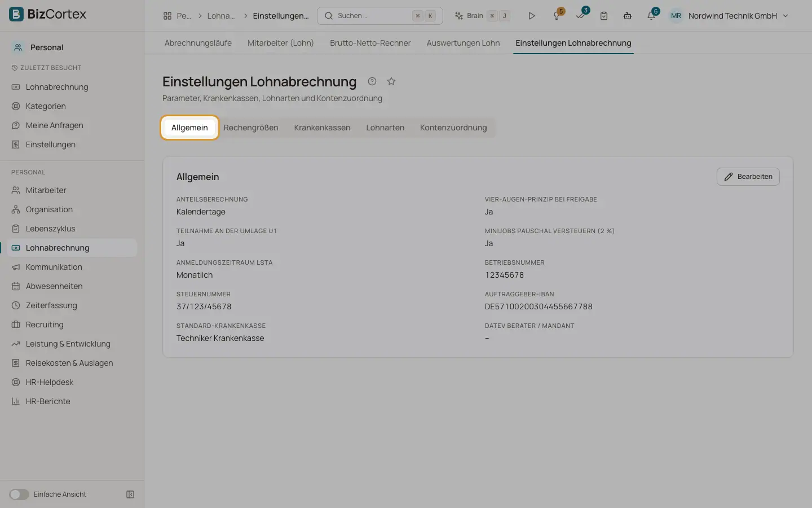Click the MR user avatar
Viewport: 812px width, 508px height.
pyautogui.click(x=676, y=16)
